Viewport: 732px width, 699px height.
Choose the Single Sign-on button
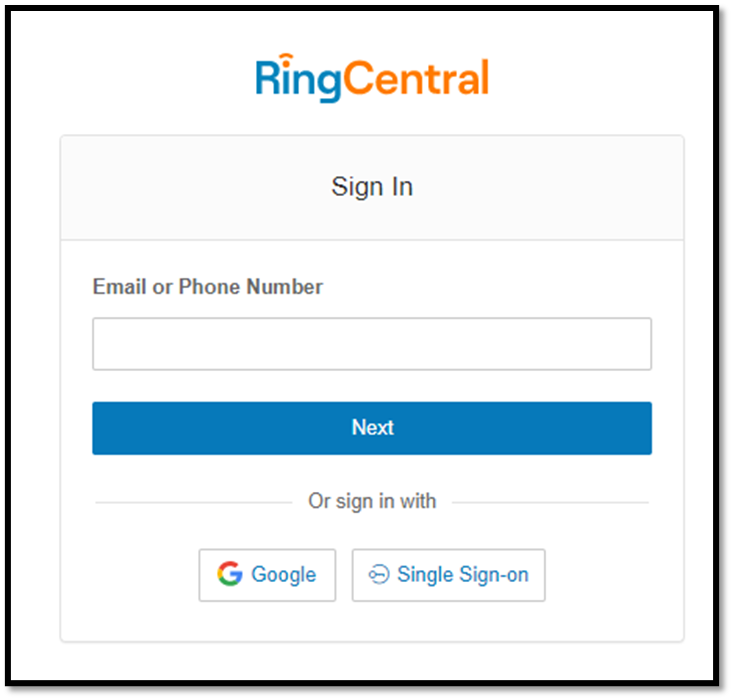449,575
